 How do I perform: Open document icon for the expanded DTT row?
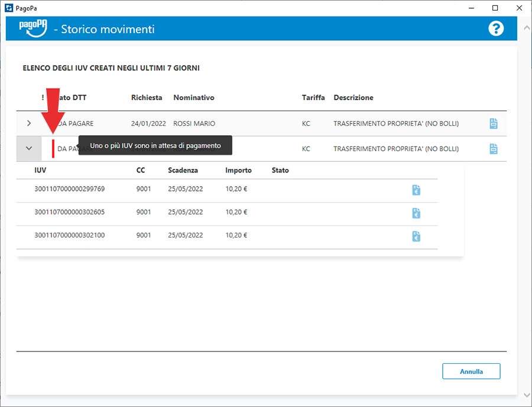pyautogui.click(x=494, y=149)
